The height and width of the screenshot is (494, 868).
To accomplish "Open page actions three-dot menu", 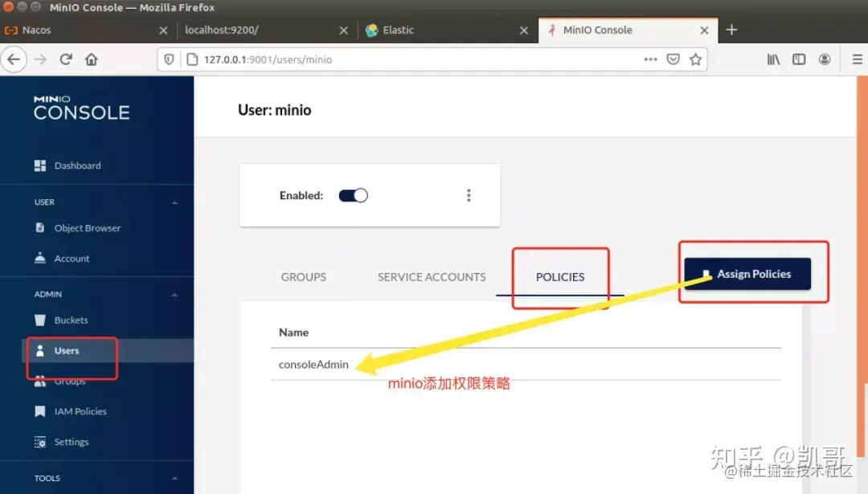I will pos(650,59).
